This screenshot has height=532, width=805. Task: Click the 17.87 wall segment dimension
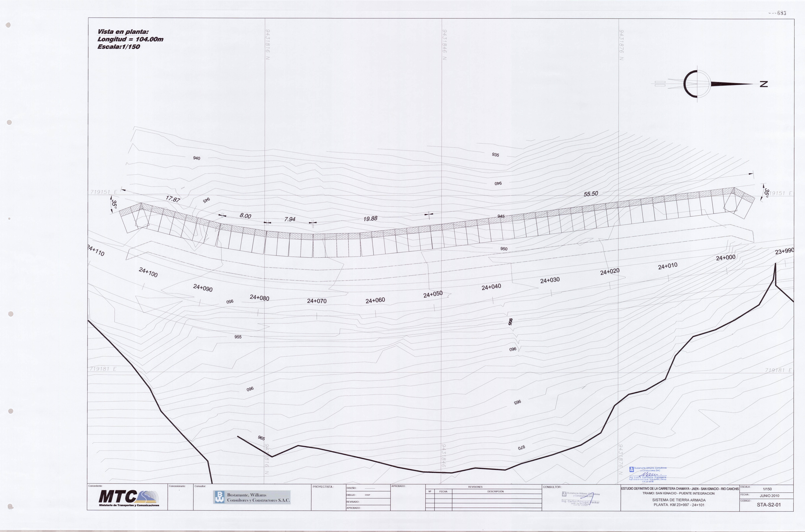(173, 199)
